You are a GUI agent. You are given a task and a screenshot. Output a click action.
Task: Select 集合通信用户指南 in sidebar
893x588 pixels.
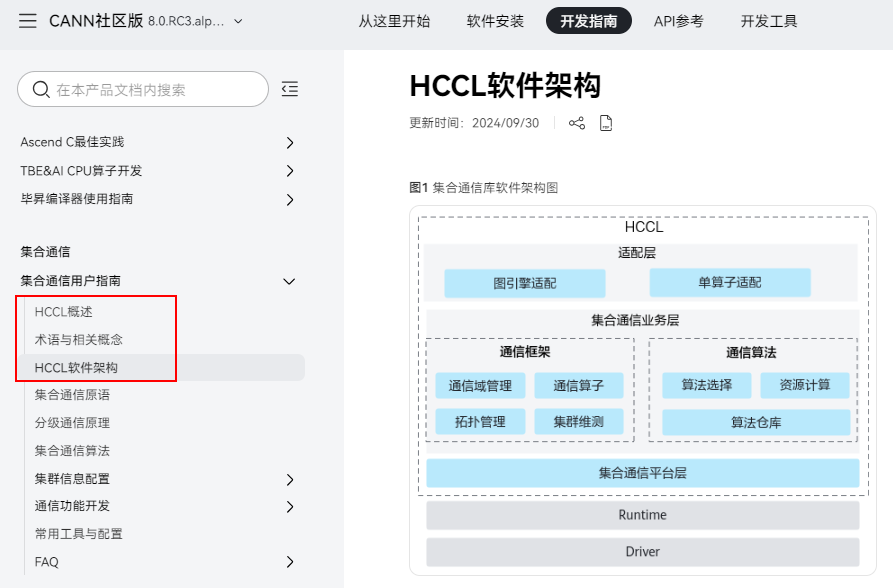(x=71, y=280)
